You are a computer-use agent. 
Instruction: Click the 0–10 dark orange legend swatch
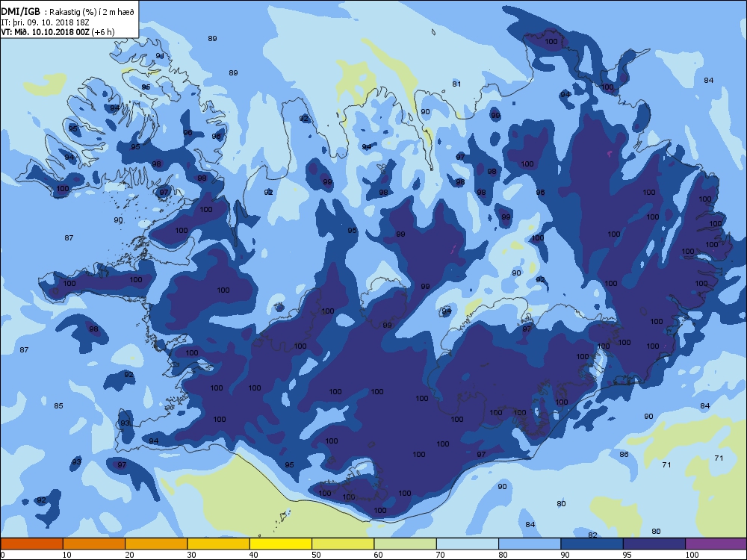coord(31,544)
